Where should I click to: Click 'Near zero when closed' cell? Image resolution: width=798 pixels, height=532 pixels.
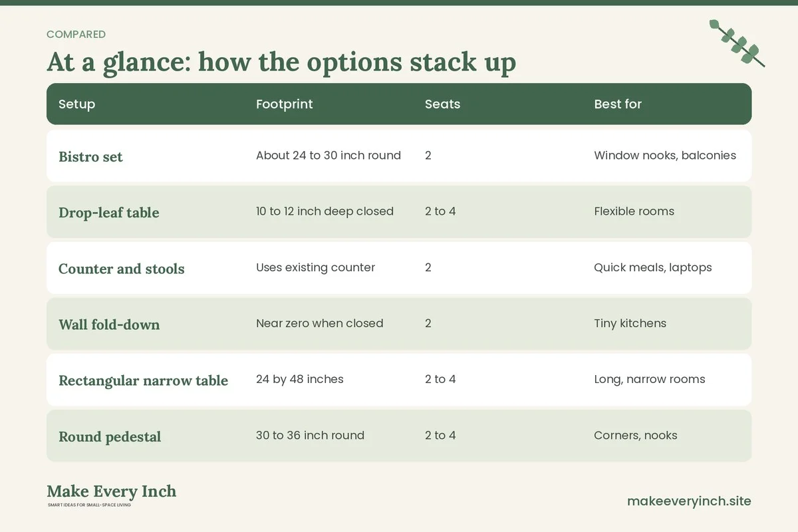coord(319,323)
